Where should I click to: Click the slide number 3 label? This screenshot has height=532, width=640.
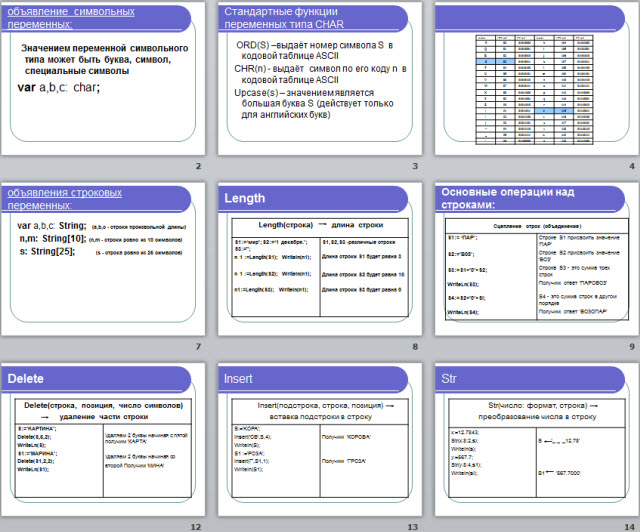coord(415,166)
